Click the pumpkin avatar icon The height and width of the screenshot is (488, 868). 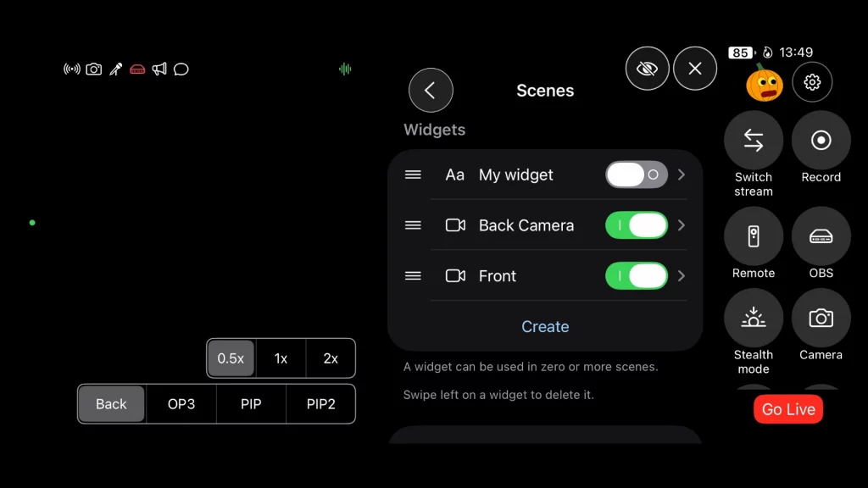(x=763, y=84)
